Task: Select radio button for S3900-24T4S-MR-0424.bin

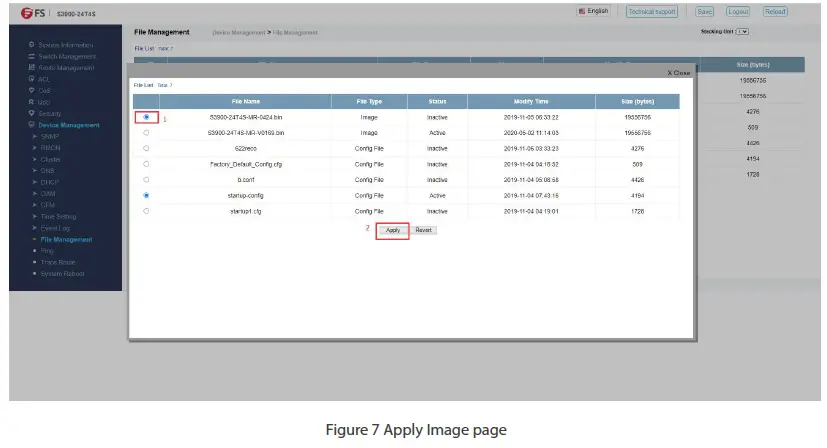Action: click(147, 117)
